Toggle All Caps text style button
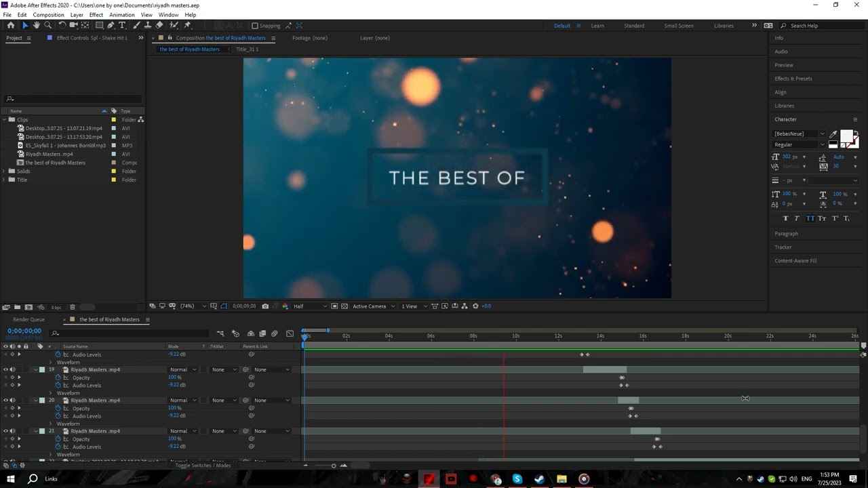Screen dimensions: 868x488 [810, 218]
